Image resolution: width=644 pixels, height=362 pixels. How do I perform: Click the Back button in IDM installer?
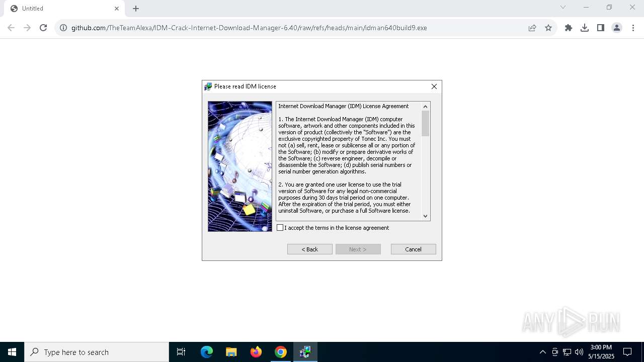pyautogui.click(x=310, y=249)
